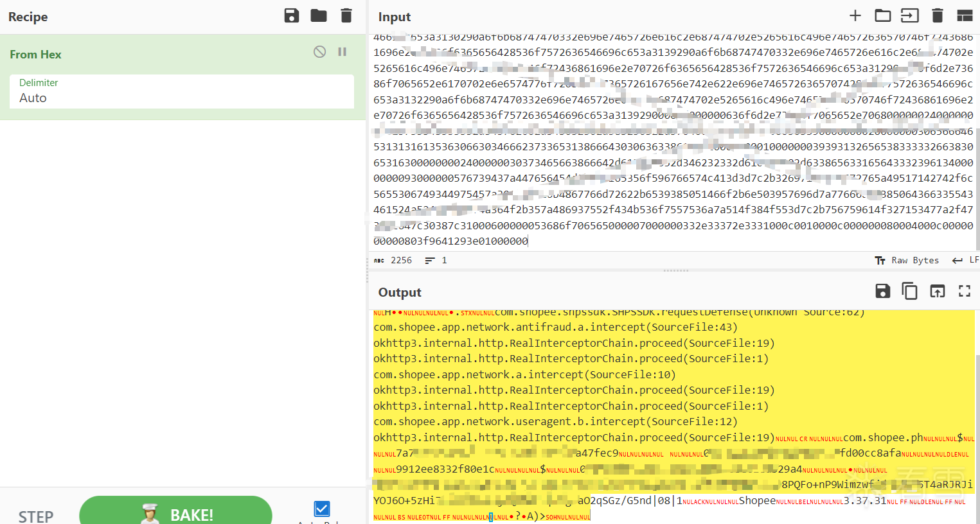Change the LF end-of-line sequence
This screenshot has height=524, width=980.
tap(965, 260)
